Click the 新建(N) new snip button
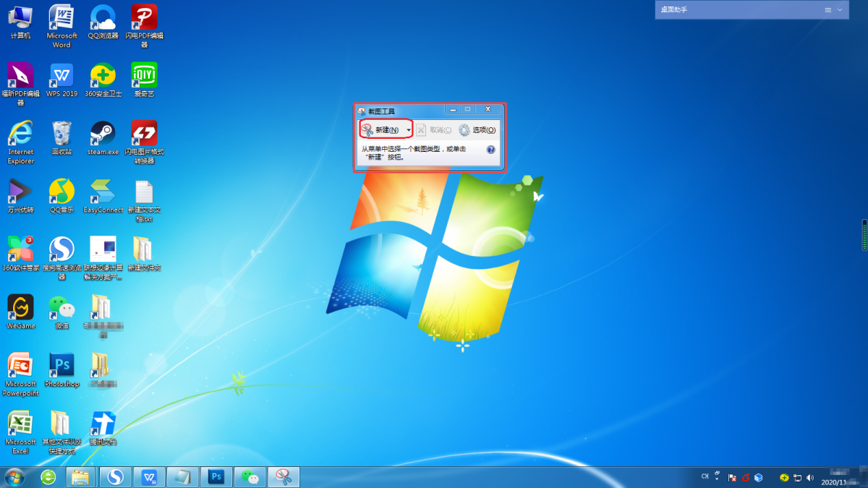 click(381, 130)
